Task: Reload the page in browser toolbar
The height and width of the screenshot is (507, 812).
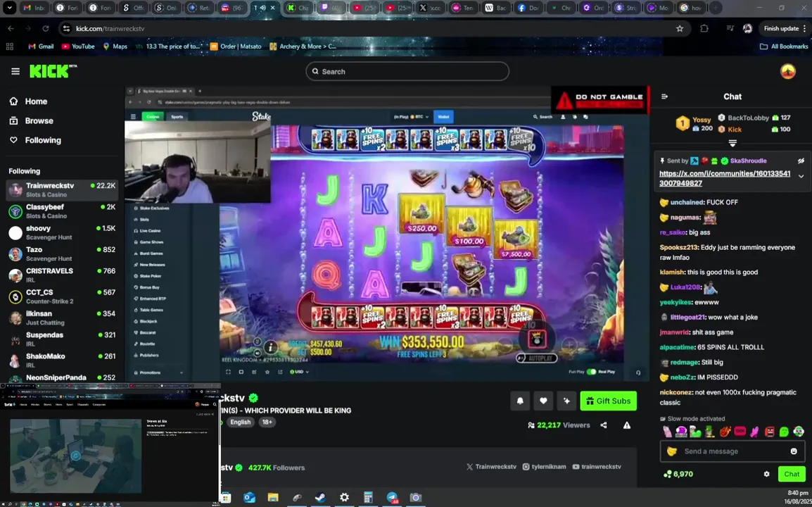Action: coord(46,28)
